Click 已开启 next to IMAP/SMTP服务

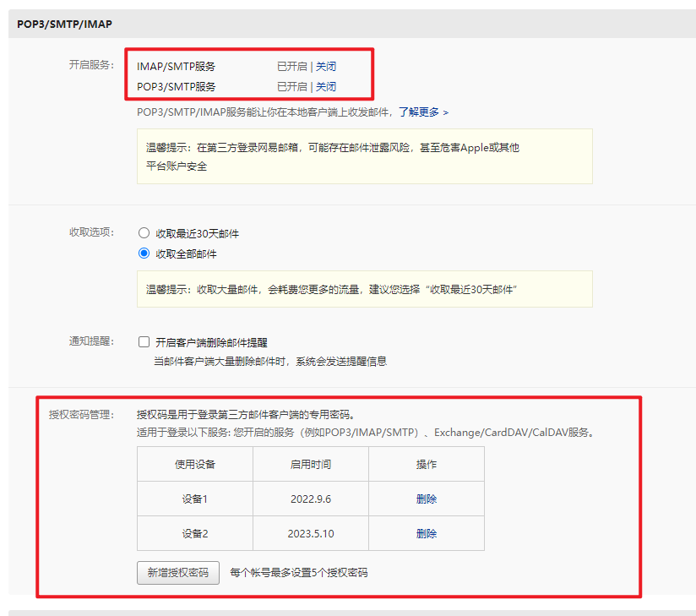point(291,66)
